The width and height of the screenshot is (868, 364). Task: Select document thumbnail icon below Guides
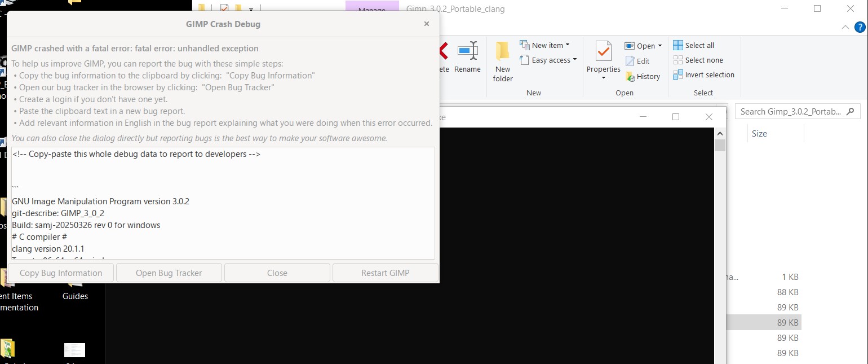click(74, 351)
